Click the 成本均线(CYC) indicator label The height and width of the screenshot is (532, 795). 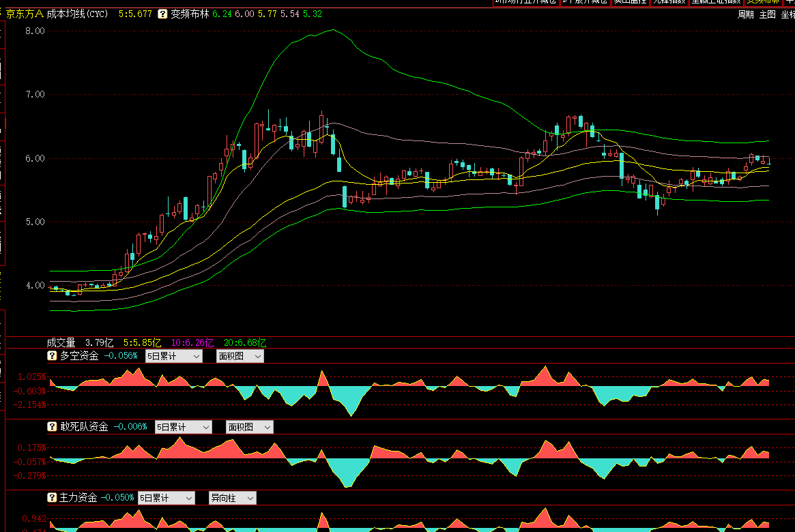(78, 14)
